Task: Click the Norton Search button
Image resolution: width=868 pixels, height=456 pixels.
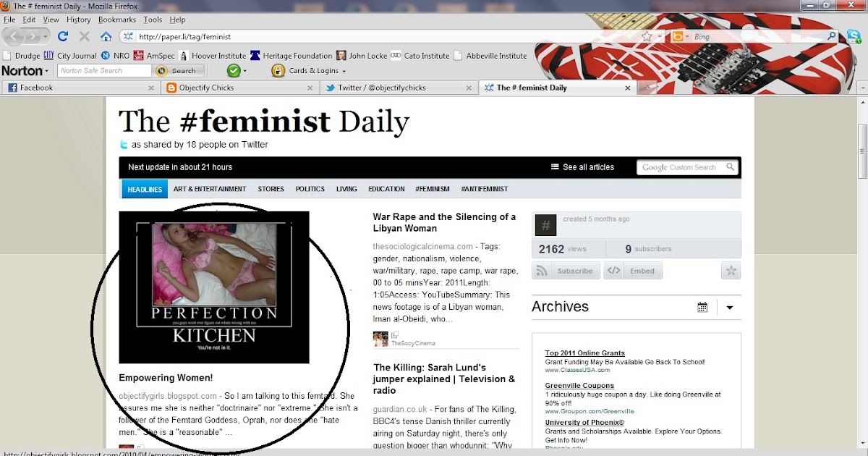Action: (x=176, y=71)
